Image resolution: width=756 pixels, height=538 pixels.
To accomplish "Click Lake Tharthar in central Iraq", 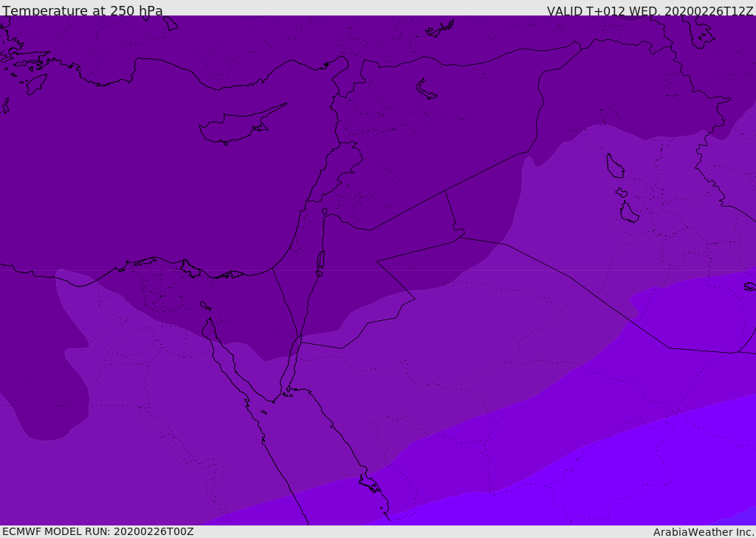I will pos(615,166).
